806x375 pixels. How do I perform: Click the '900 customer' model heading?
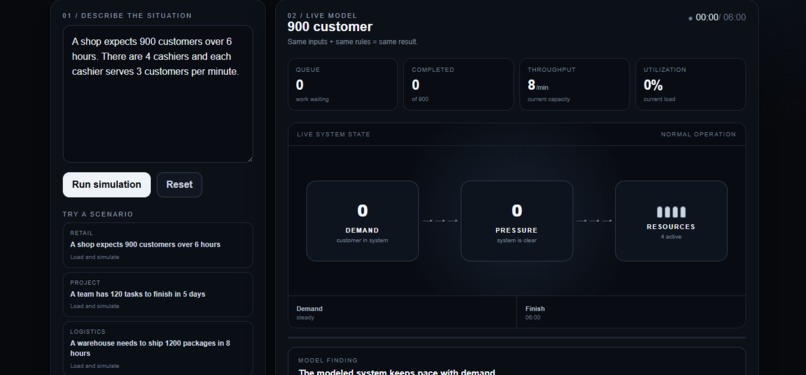[330, 27]
